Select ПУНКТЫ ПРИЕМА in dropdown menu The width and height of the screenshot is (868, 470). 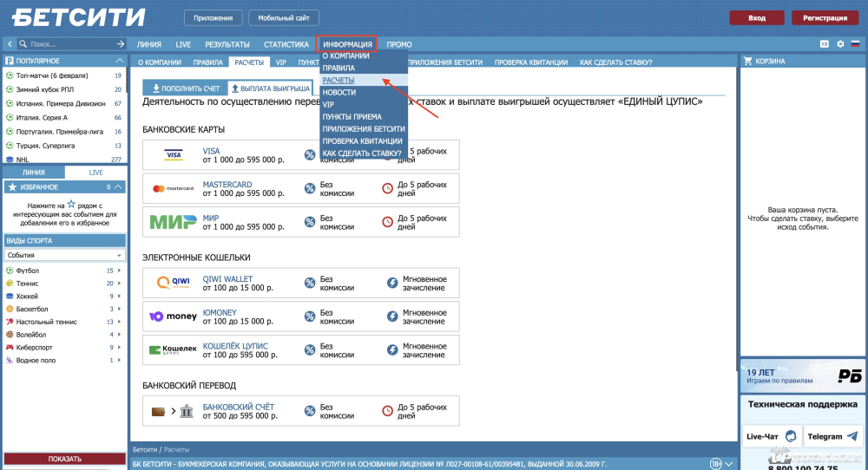pos(352,117)
